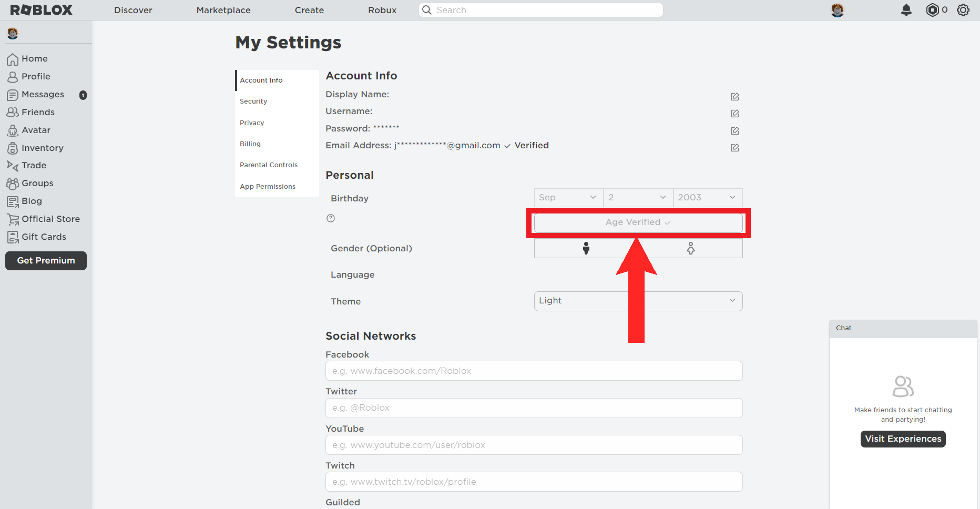Open Robux in the top navigation
The height and width of the screenshot is (509, 980).
pyautogui.click(x=382, y=10)
